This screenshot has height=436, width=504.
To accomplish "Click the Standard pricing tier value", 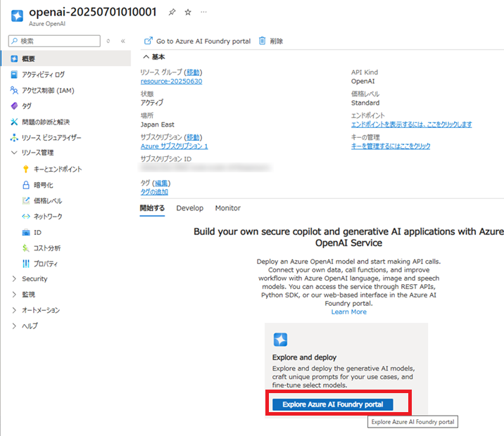I will tap(365, 103).
